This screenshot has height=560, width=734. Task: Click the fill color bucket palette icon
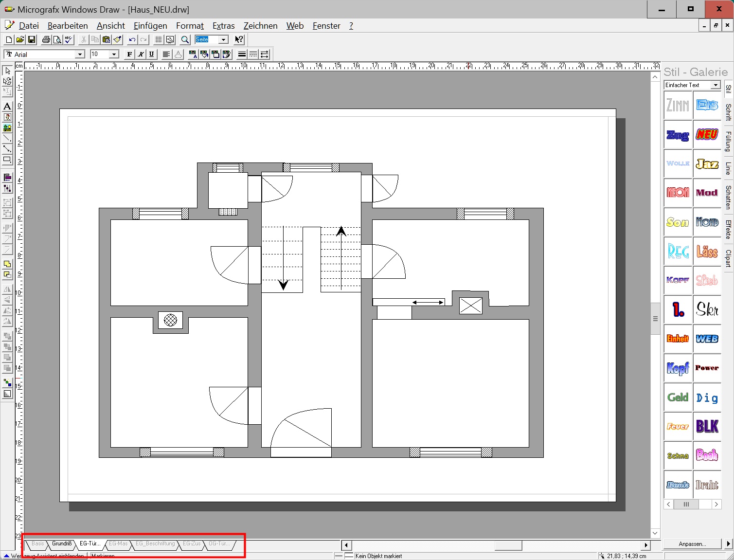point(204,54)
